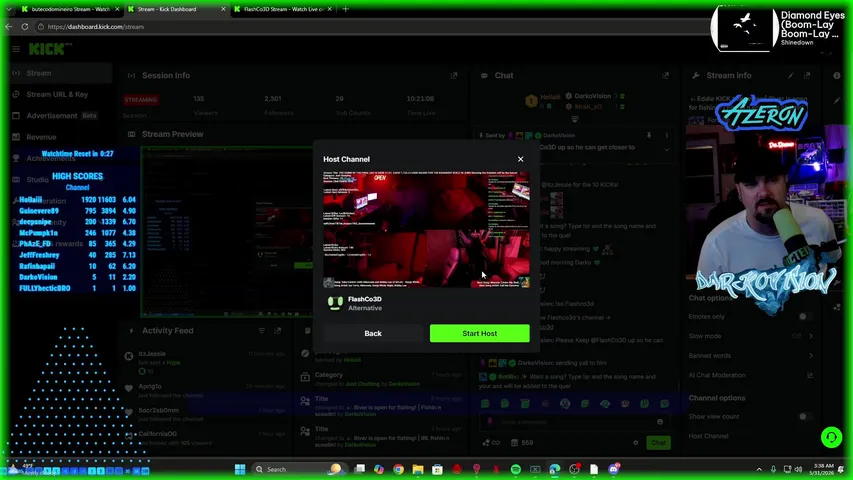Pop out the Activity Feed panel
853x480 pixels.
[277, 330]
